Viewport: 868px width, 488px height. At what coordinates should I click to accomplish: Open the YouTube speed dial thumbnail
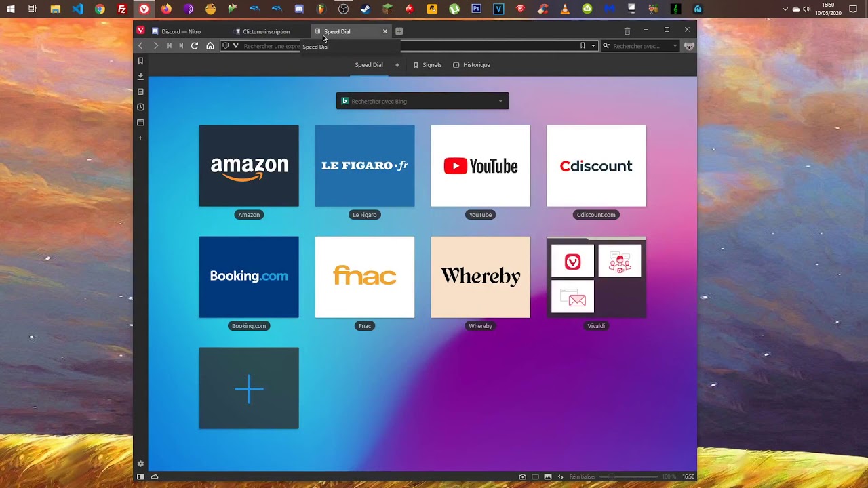click(480, 166)
